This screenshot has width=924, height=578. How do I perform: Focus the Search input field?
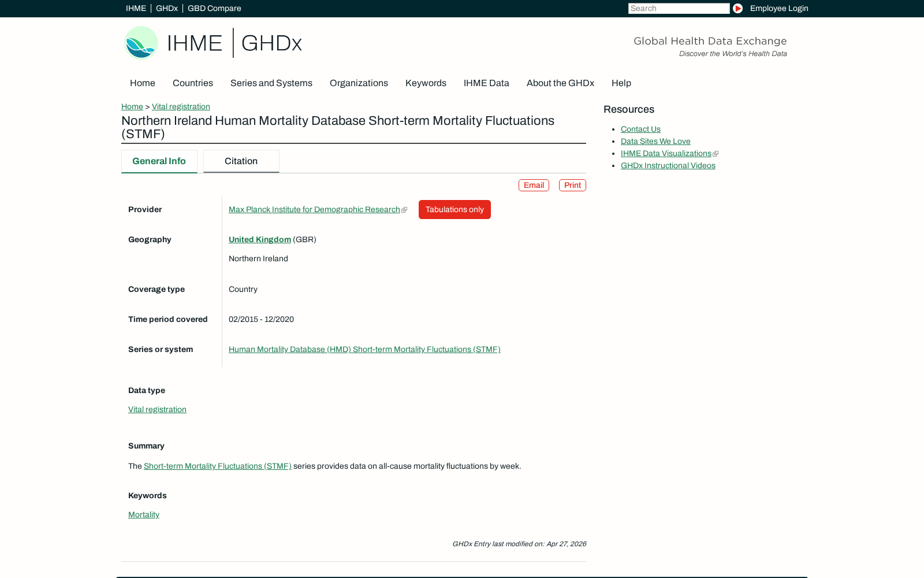tap(679, 8)
